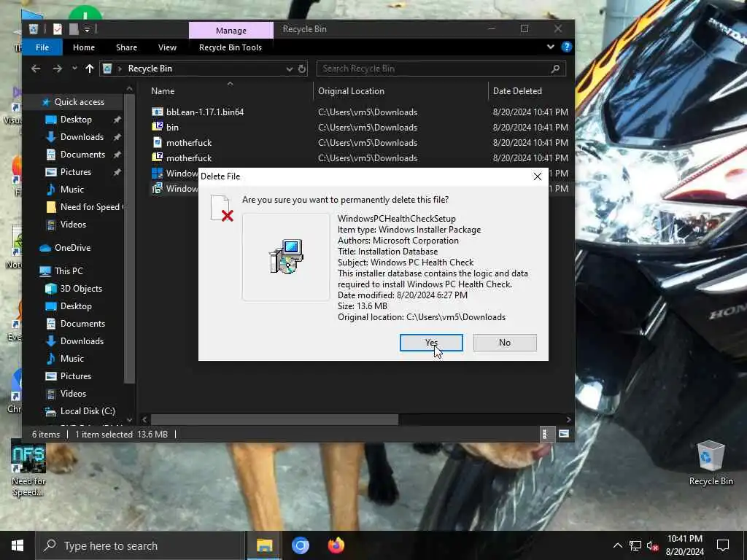Open Desktop under This PC
The image size is (747, 560).
(76, 306)
